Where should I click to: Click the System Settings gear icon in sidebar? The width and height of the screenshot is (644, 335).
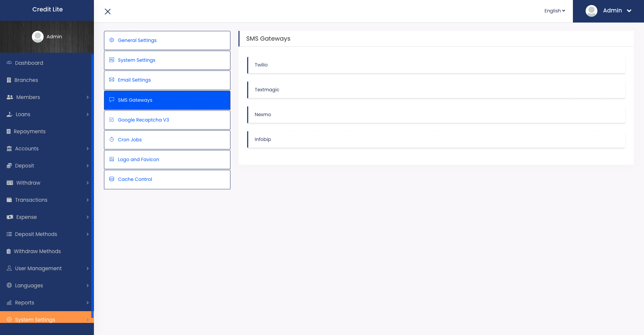click(x=9, y=320)
